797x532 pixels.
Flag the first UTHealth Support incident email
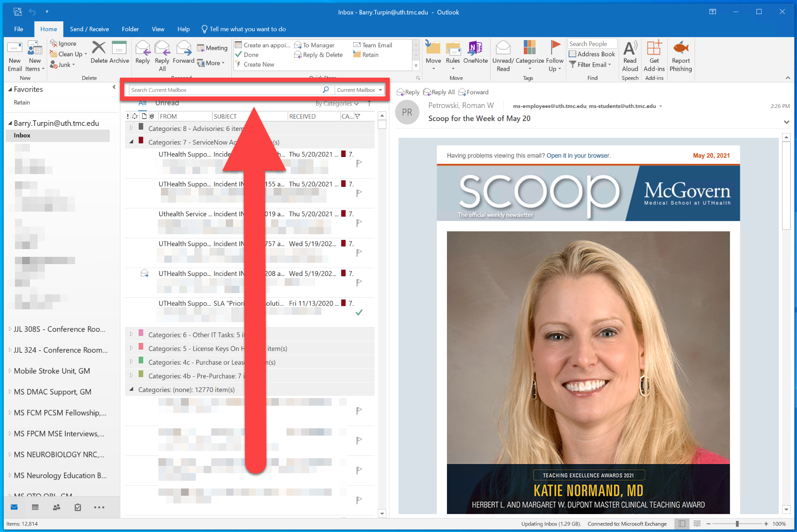point(359,163)
